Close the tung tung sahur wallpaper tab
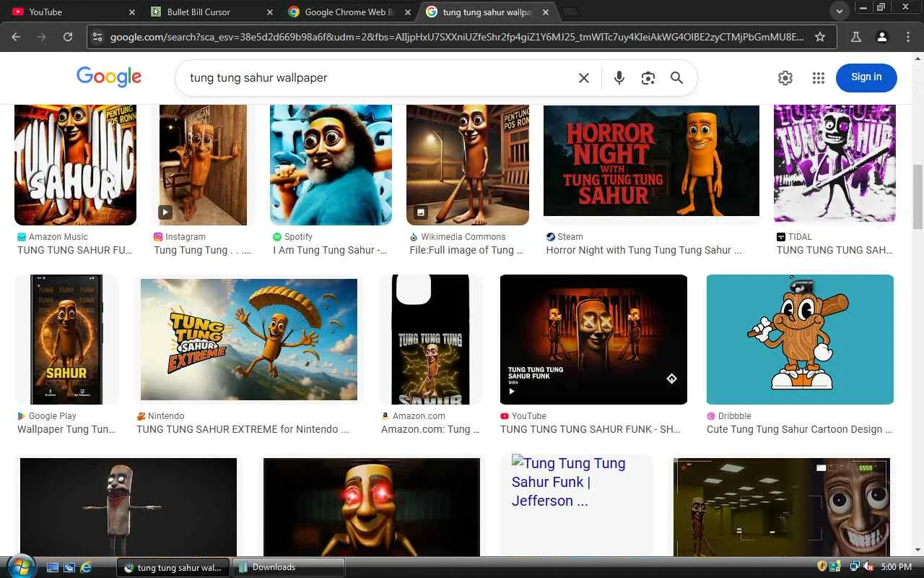The height and width of the screenshot is (578, 924). coord(546,12)
